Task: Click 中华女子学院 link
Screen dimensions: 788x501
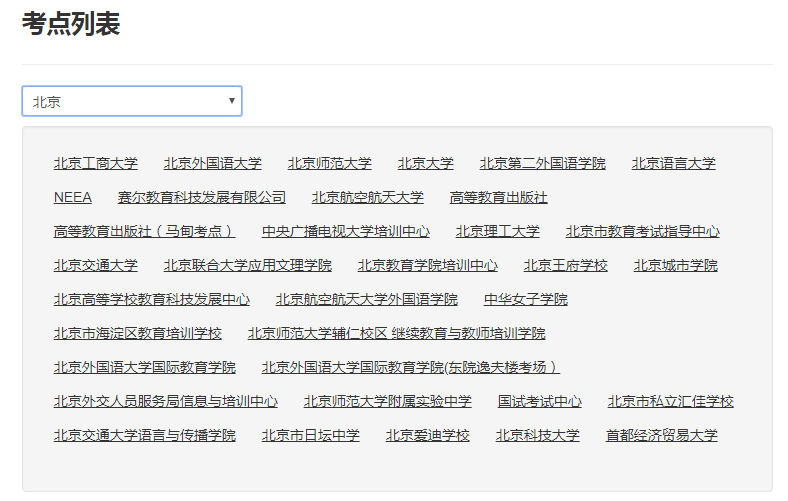Action: click(x=526, y=299)
